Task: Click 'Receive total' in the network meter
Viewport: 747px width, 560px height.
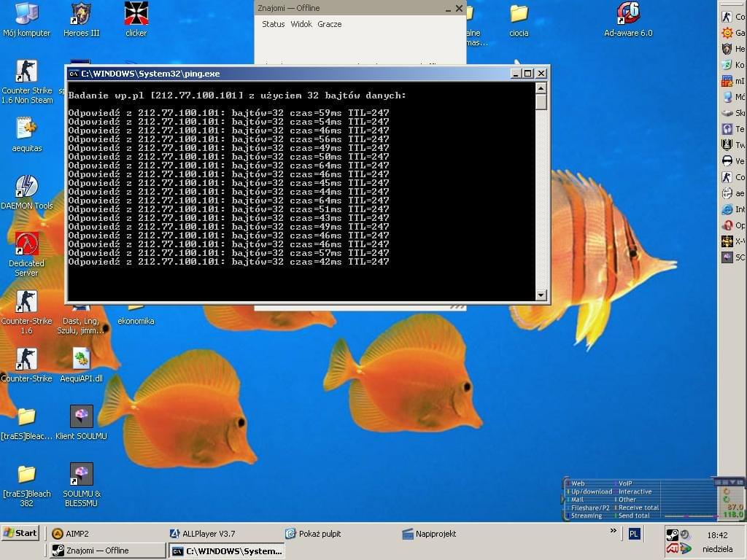Action: point(638,507)
